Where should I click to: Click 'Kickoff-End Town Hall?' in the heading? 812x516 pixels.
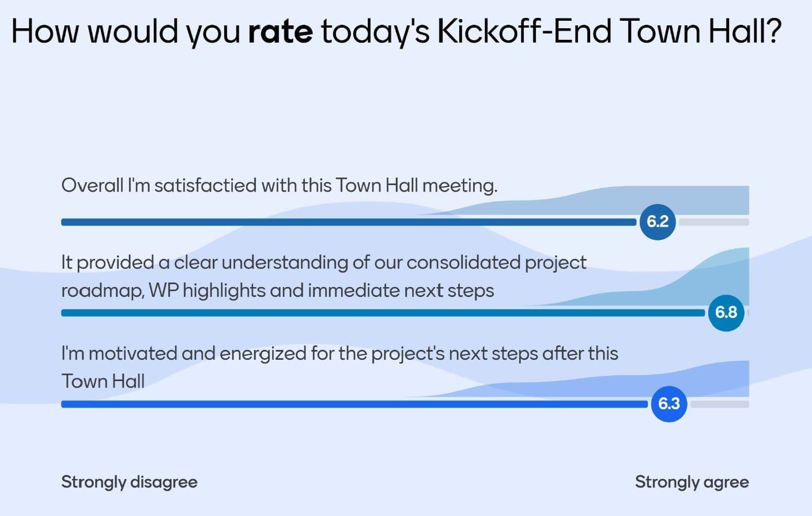point(609,32)
